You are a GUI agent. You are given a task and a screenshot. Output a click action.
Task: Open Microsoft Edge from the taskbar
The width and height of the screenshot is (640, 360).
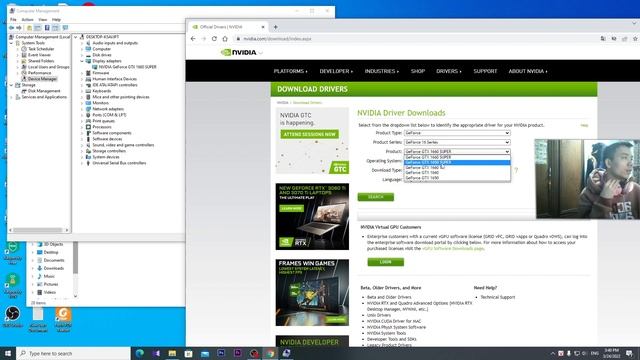click(x=140, y=353)
